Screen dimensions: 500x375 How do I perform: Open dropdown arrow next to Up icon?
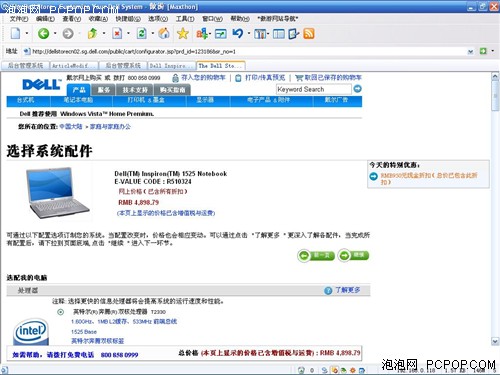104,33
